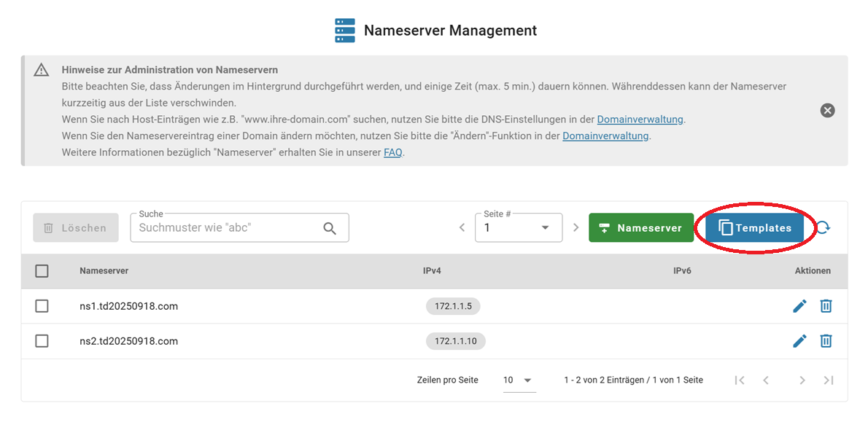
Task: Jump to last page in table footer
Action: (829, 380)
